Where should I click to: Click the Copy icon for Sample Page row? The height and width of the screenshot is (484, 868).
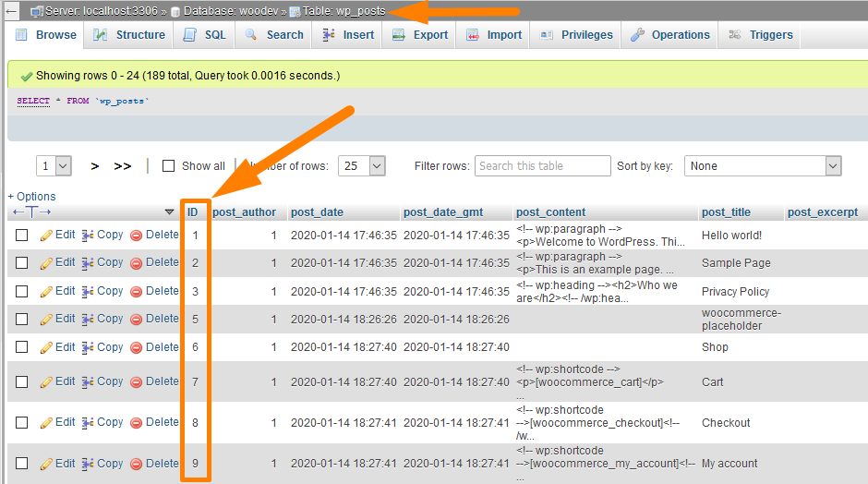(x=88, y=263)
